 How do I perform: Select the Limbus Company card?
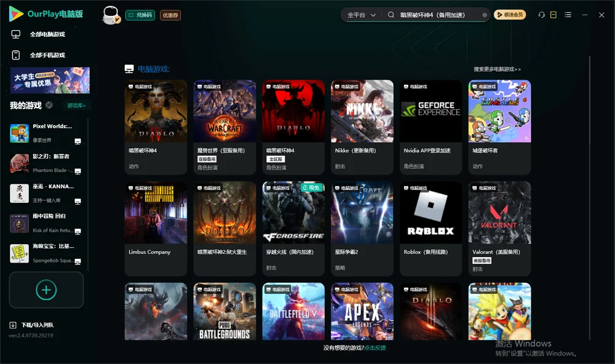[156, 229]
